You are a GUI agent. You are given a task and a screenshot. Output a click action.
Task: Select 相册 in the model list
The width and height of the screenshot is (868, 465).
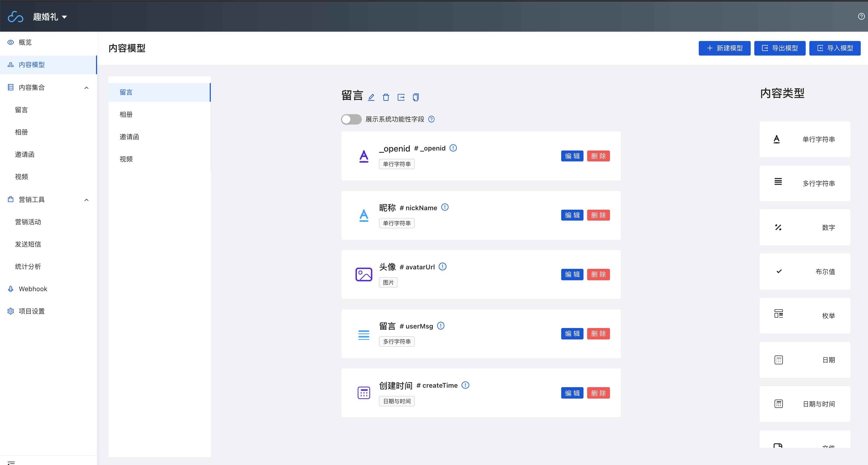(x=126, y=115)
